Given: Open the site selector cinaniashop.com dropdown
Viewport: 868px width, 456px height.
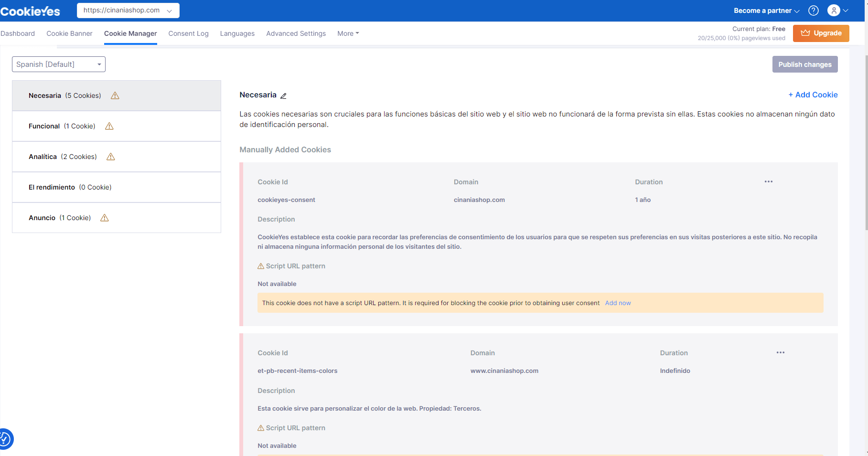Looking at the screenshot, I should (x=128, y=11).
